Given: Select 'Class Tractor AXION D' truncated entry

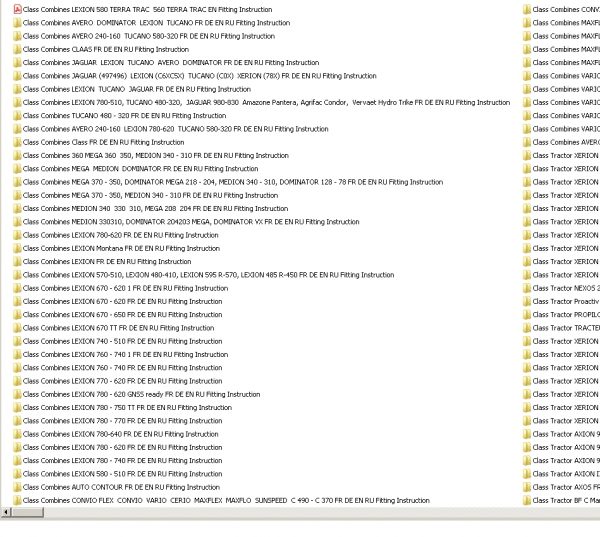Looking at the screenshot, I should pos(566,474).
